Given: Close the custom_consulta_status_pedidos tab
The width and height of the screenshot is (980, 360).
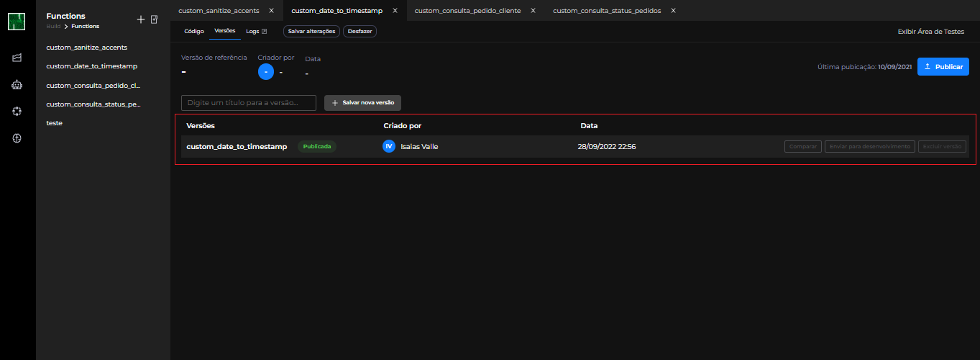Looking at the screenshot, I should [x=673, y=11].
